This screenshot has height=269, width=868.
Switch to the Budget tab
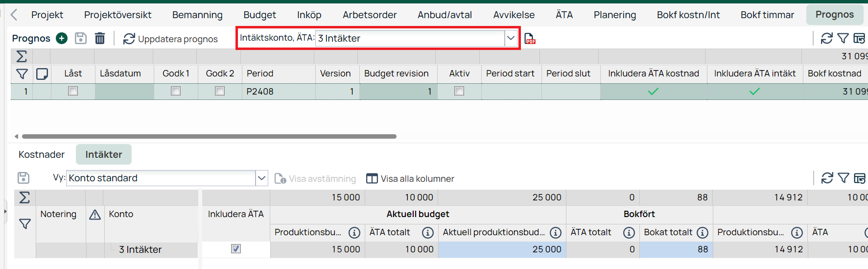(259, 15)
